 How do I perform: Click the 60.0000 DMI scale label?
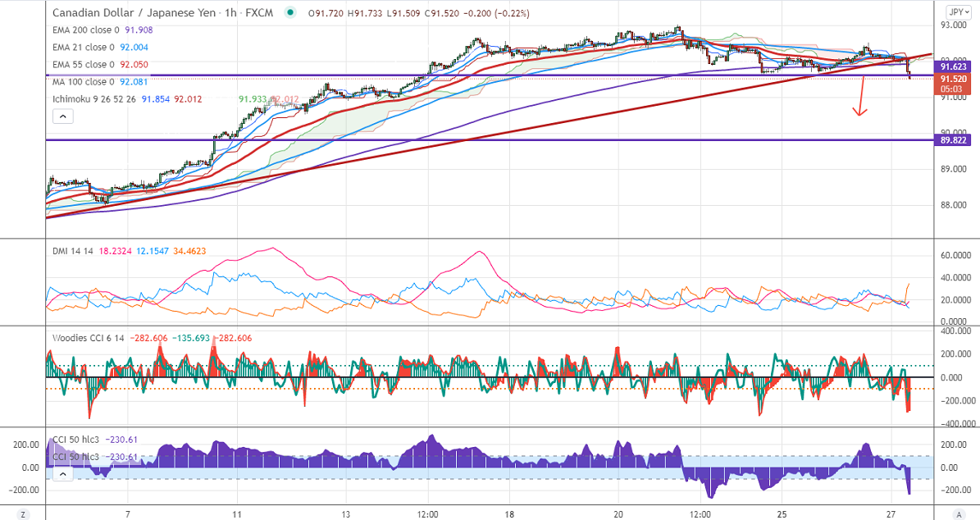point(955,255)
